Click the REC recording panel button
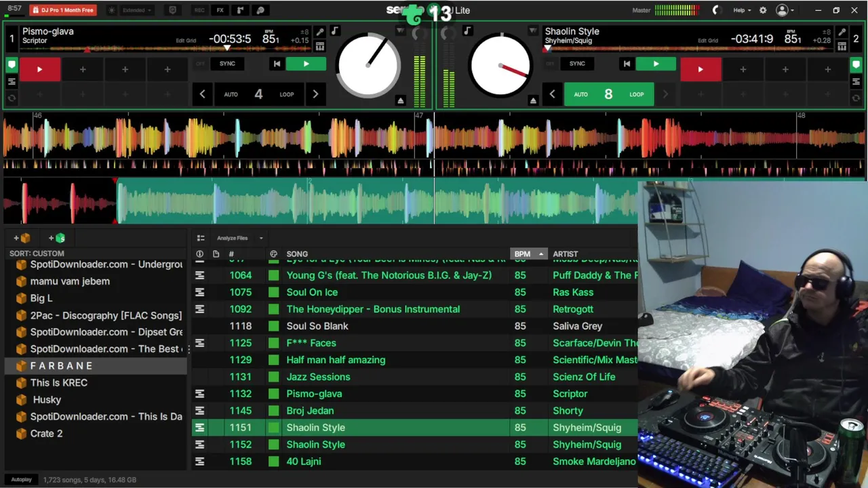Viewport: 868px width, 488px height. (x=199, y=10)
